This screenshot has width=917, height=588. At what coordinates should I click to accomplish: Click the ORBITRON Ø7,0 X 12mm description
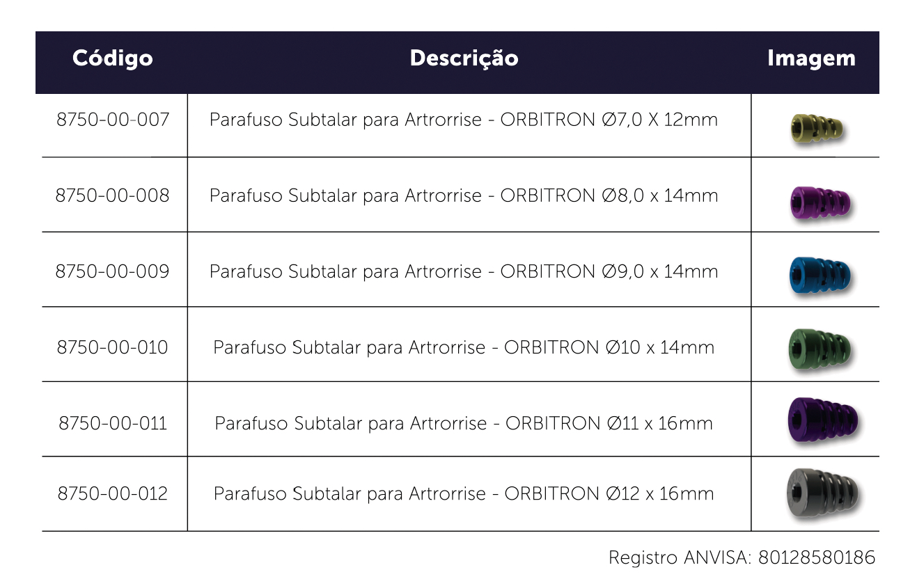coord(464,120)
